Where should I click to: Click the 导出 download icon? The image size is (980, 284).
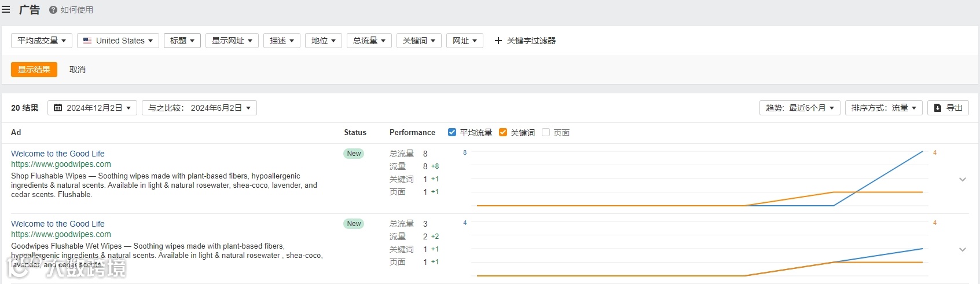(x=938, y=108)
